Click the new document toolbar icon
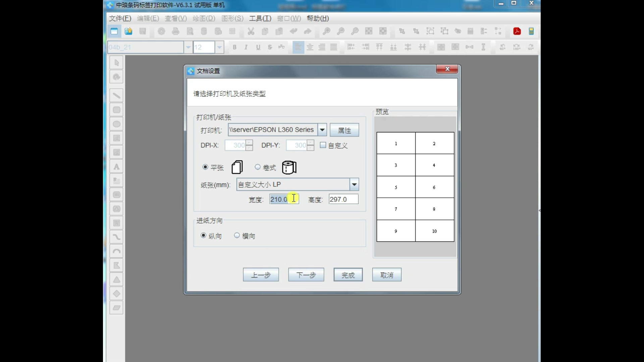Image resolution: width=644 pixels, height=362 pixels. click(x=114, y=31)
